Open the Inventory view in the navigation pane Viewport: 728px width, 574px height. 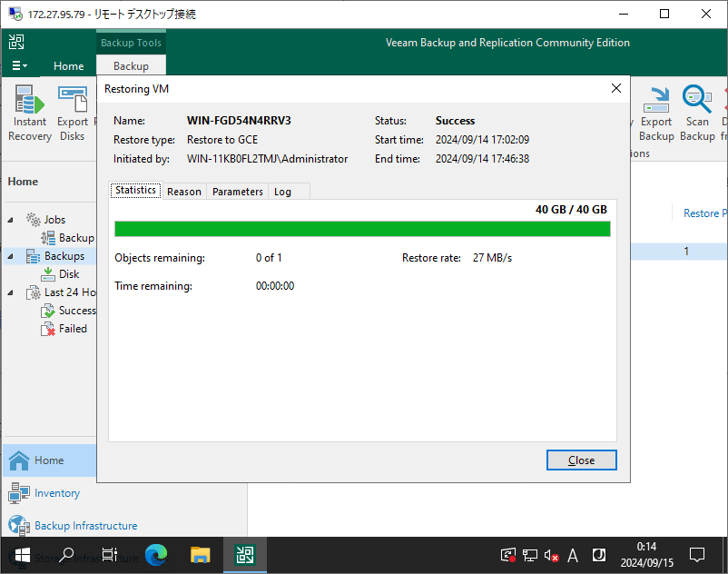[57, 493]
